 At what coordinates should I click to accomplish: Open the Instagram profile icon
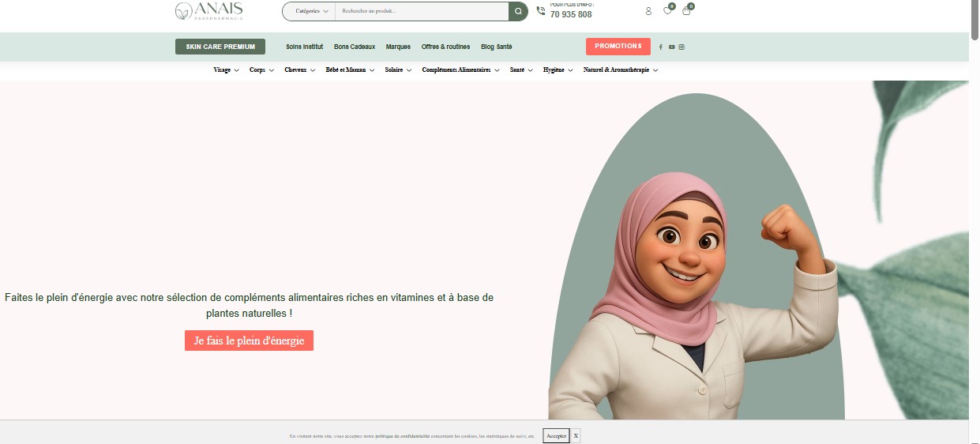(x=681, y=47)
